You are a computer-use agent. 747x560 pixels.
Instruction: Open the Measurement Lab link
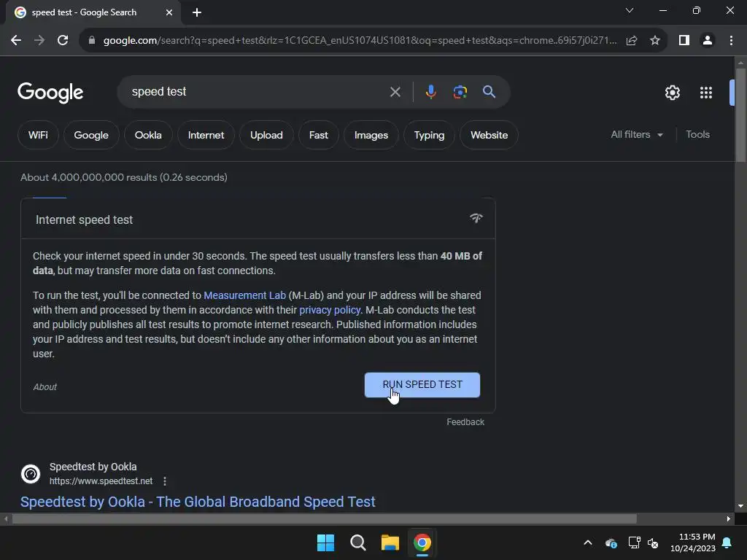coord(245,295)
